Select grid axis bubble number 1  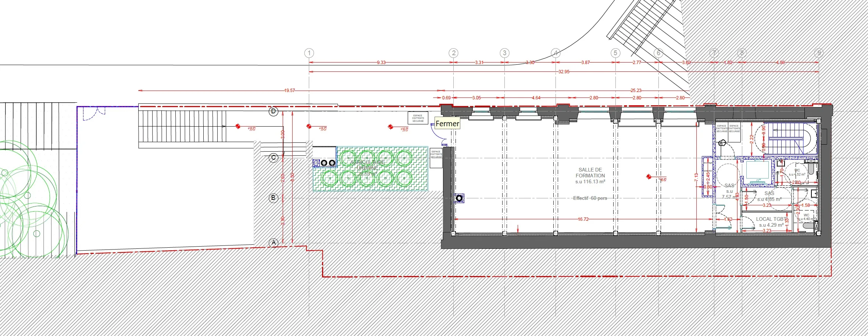(x=309, y=53)
